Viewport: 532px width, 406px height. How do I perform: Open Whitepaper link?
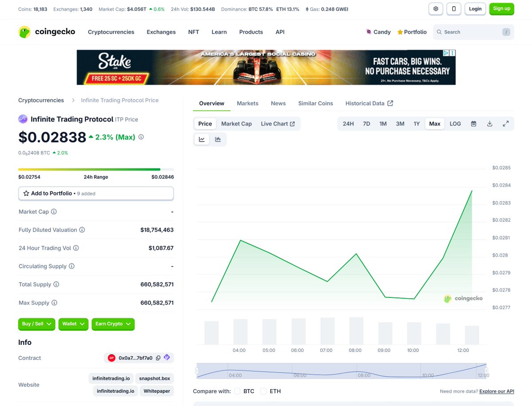157,391
